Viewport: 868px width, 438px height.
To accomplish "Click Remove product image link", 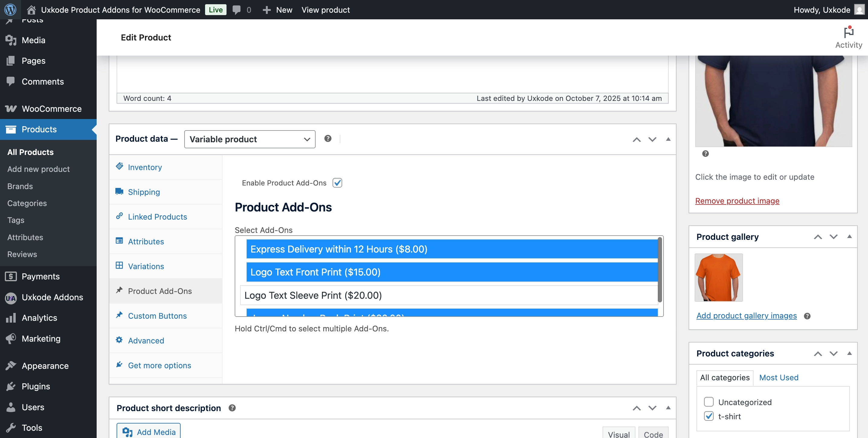I will [737, 201].
